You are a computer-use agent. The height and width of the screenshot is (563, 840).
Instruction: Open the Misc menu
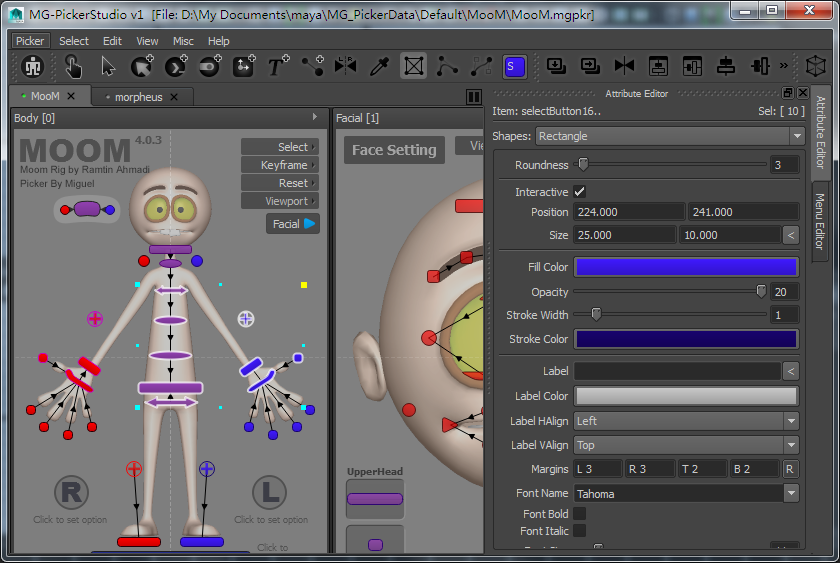tap(183, 41)
